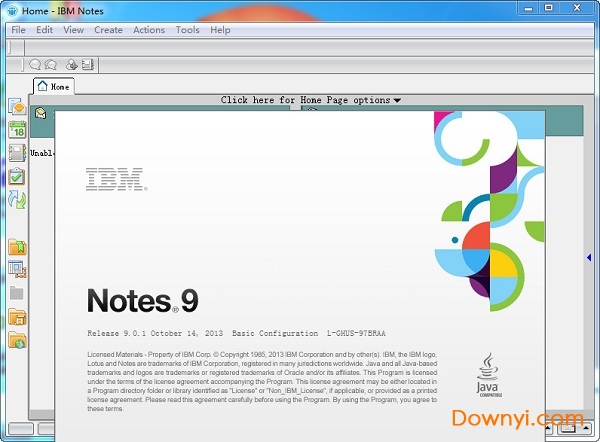Maximize the IBM Notes window
The width and height of the screenshot is (600, 442).
[x=549, y=8]
